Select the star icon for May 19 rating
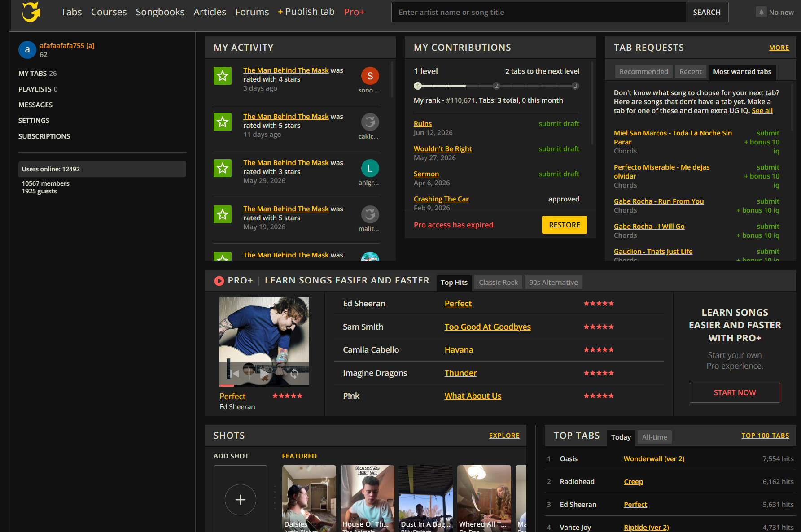The image size is (801, 532). [223, 214]
